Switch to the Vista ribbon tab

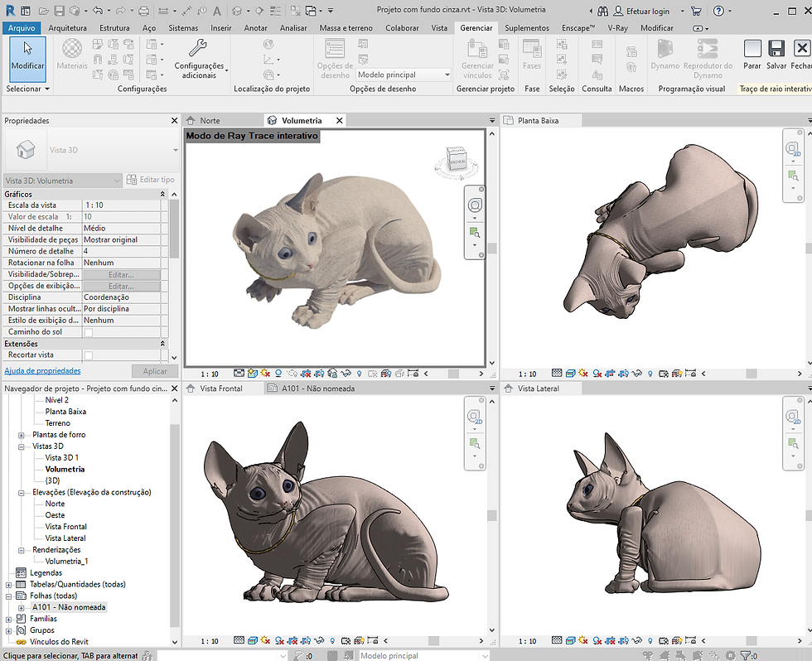(439, 28)
